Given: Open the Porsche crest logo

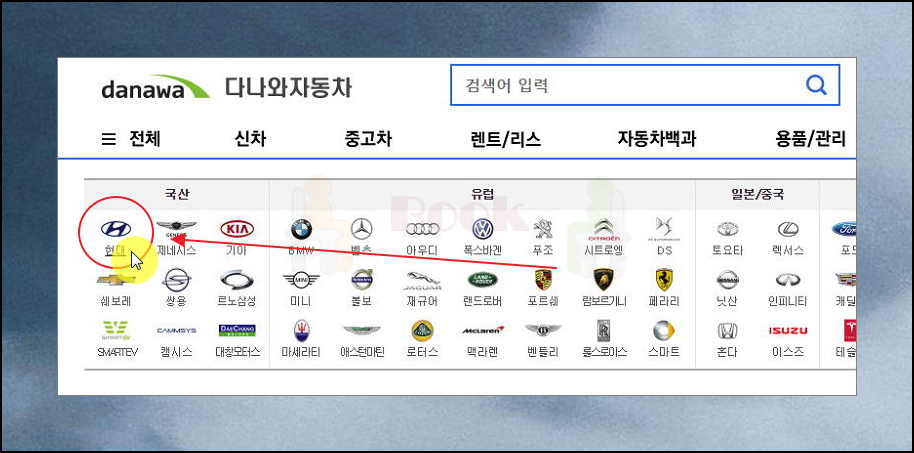Looking at the screenshot, I should (543, 280).
